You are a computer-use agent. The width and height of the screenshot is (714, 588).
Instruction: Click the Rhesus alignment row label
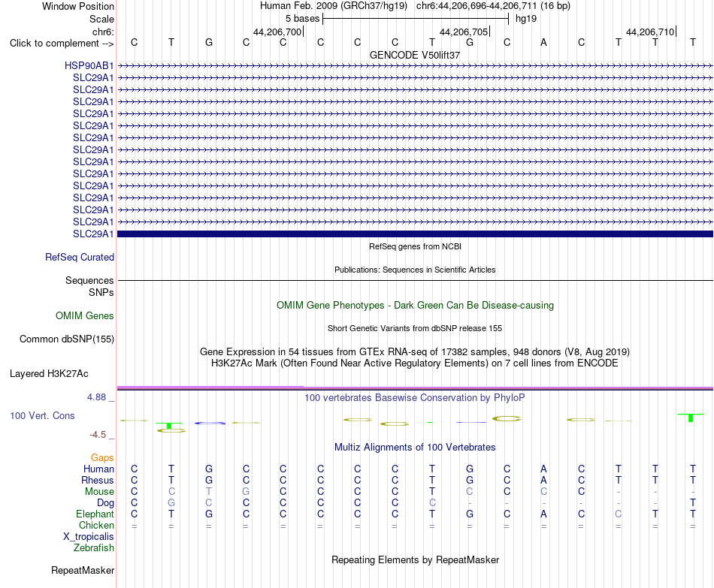tap(98, 481)
